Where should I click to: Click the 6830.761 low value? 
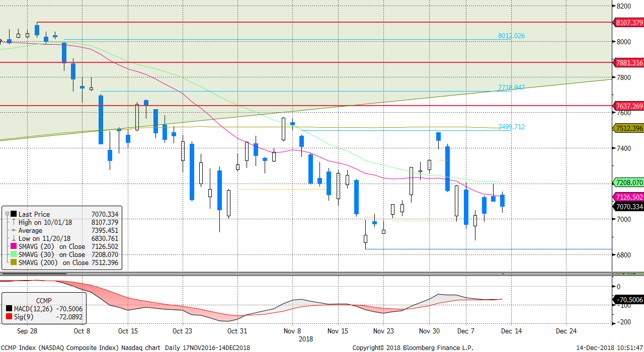105,238
